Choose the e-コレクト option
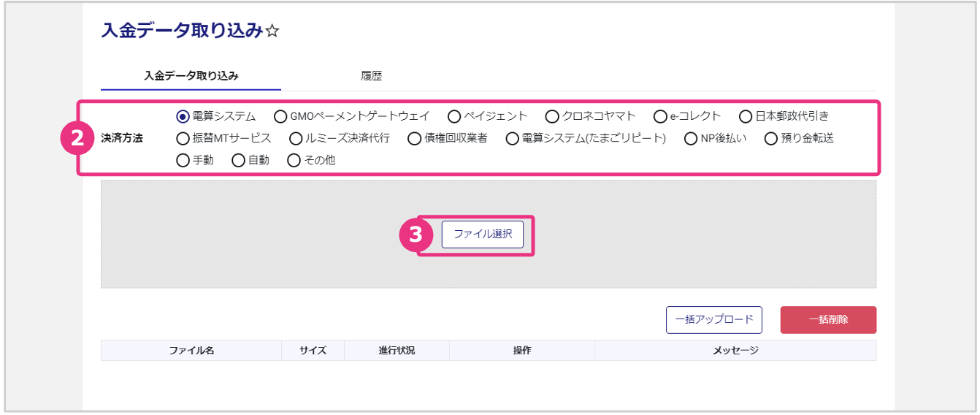 660,116
